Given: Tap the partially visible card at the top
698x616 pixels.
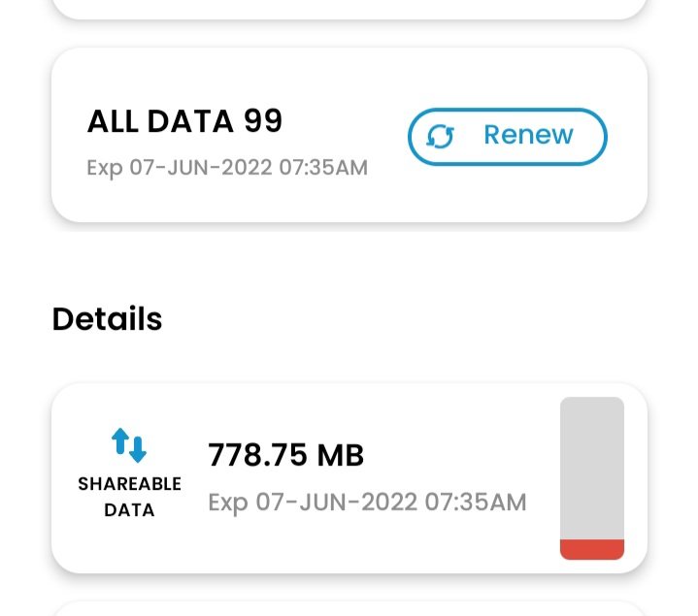Looking at the screenshot, I should (349, 8).
